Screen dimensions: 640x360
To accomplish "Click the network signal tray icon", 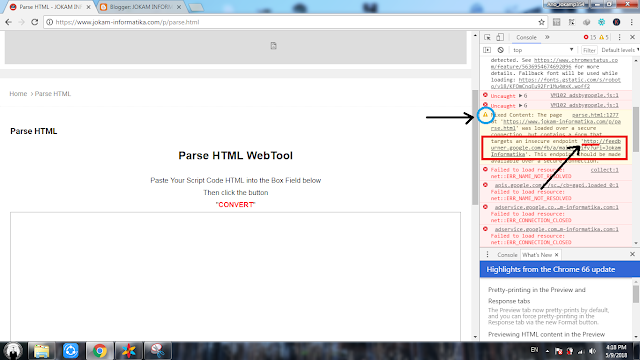I will click(580, 351).
